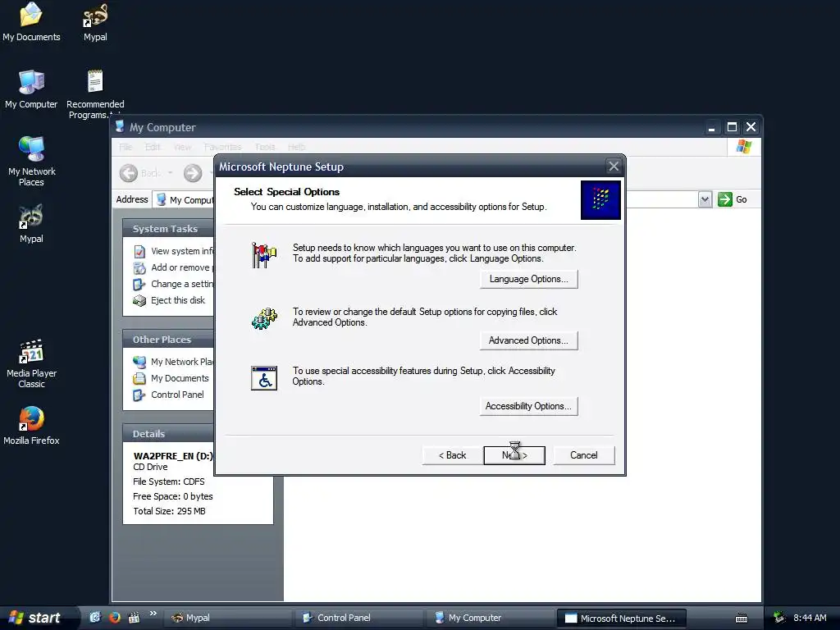Switch to the Mypal taskbar button
The height and width of the screenshot is (630, 840).
(228, 618)
